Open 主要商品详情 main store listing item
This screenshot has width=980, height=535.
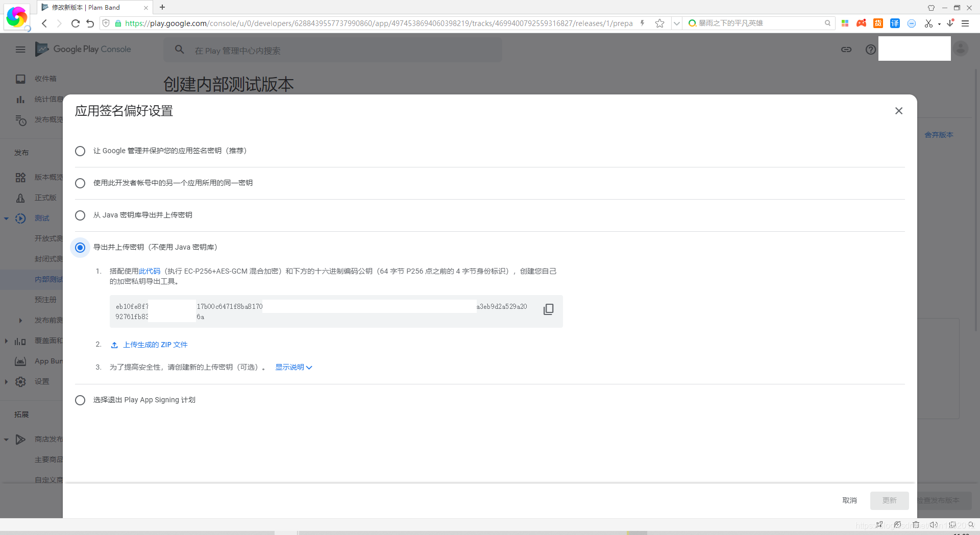[48, 459]
